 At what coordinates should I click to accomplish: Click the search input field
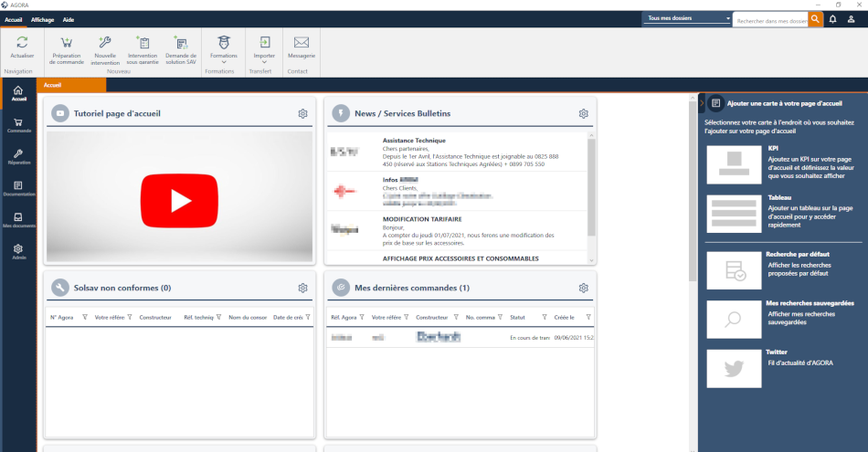click(x=770, y=19)
